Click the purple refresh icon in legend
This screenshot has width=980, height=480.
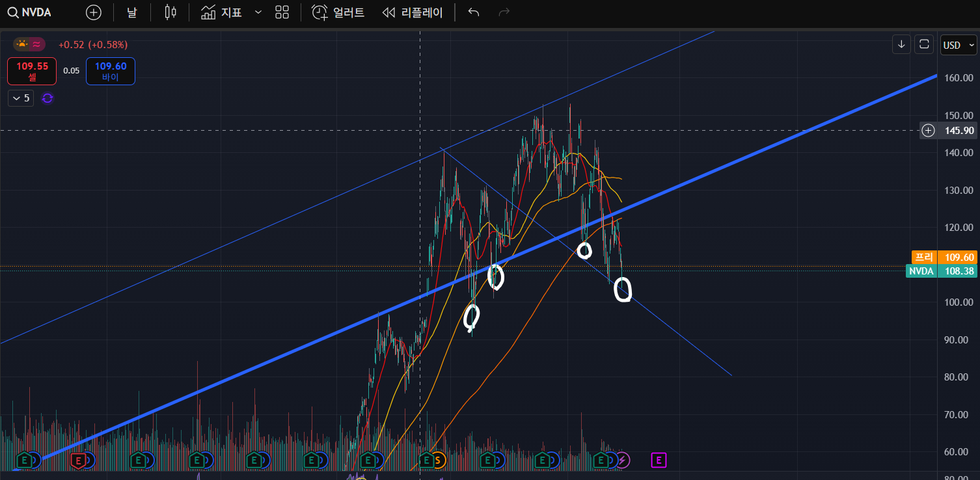(x=48, y=98)
